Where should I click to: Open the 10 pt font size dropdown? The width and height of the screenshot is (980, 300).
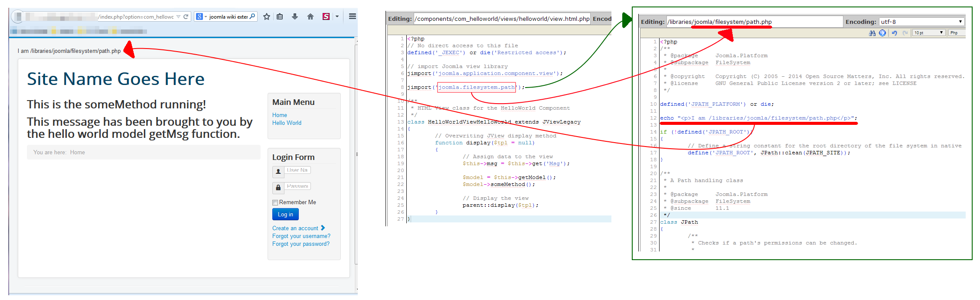(929, 33)
